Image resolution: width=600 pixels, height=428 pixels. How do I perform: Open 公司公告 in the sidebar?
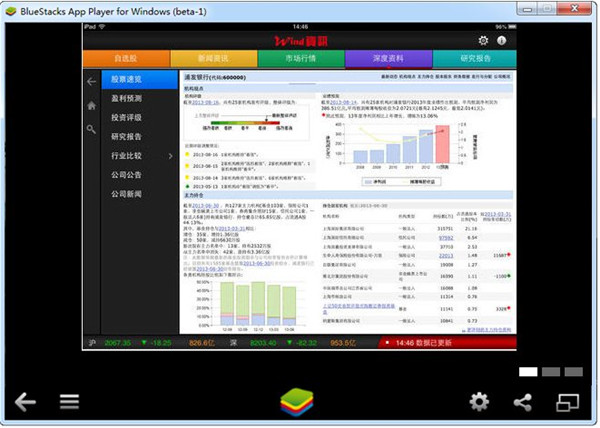[x=140, y=175]
